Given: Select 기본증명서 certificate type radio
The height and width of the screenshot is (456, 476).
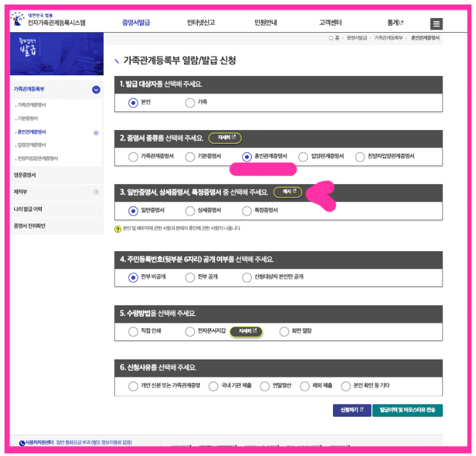Looking at the screenshot, I should 190,157.
